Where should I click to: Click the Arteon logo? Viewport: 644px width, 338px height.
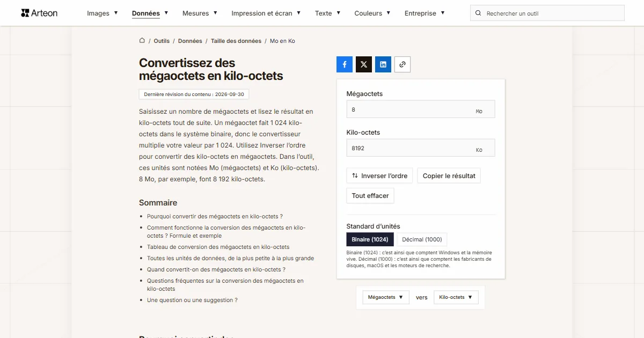[x=39, y=13]
